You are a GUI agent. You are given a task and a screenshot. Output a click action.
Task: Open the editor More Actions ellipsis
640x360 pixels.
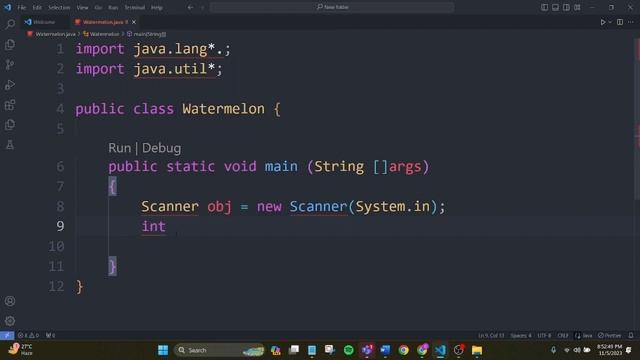click(x=631, y=22)
